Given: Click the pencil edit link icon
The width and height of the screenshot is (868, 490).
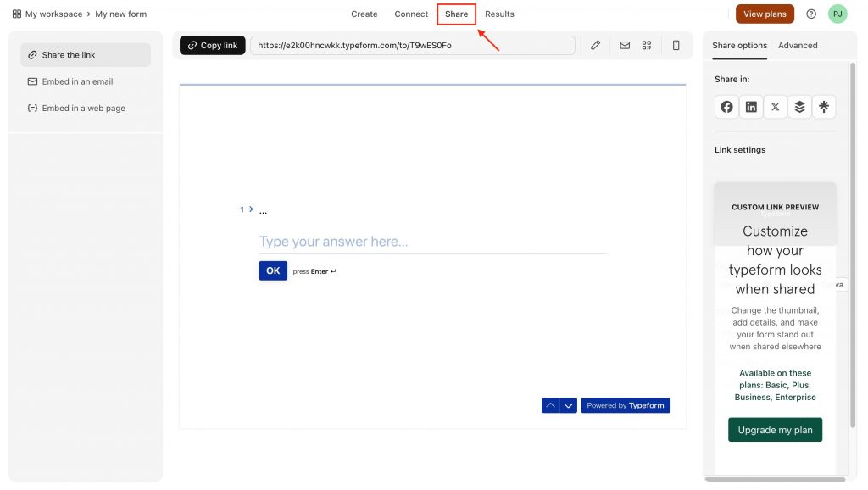Looking at the screenshot, I should 595,46.
